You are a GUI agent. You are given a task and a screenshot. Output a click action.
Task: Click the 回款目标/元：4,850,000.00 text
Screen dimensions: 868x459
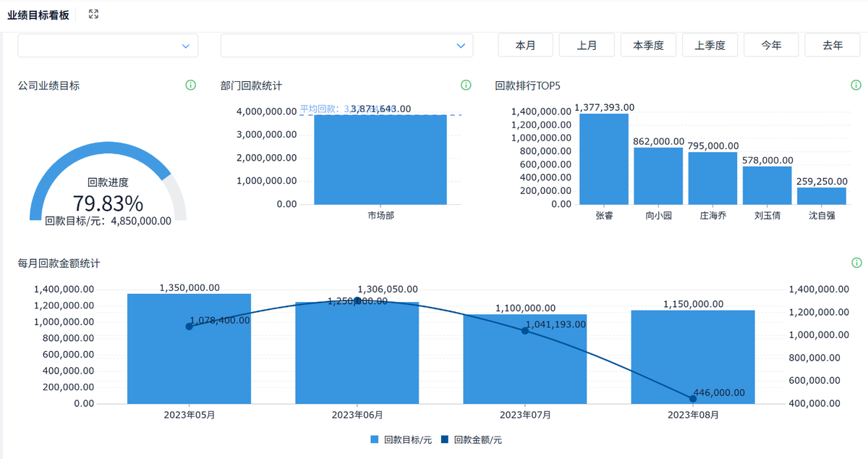pos(108,221)
